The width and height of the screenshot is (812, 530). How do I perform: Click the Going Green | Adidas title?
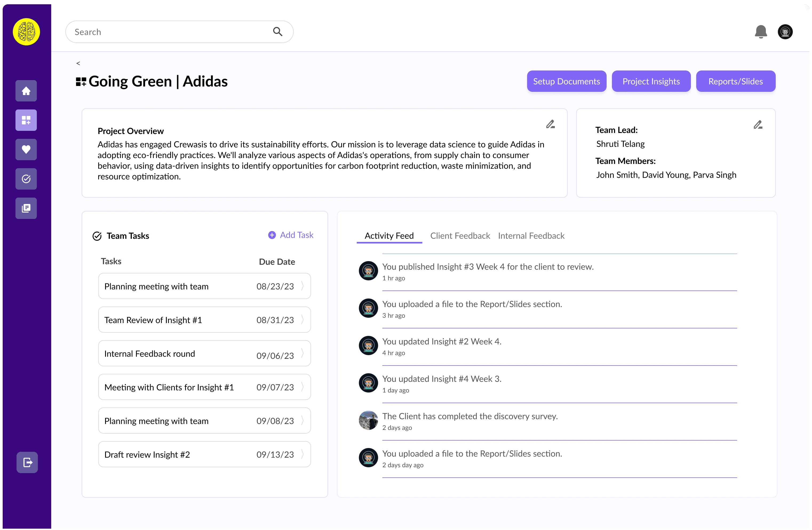click(158, 82)
